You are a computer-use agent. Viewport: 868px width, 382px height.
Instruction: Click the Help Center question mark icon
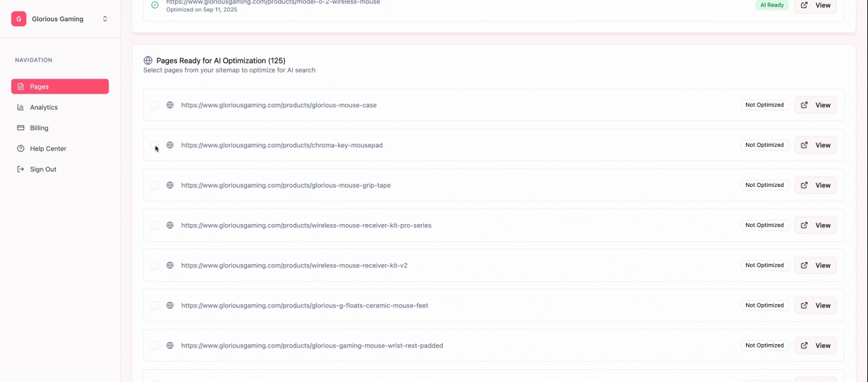pyautogui.click(x=20, y=148)
